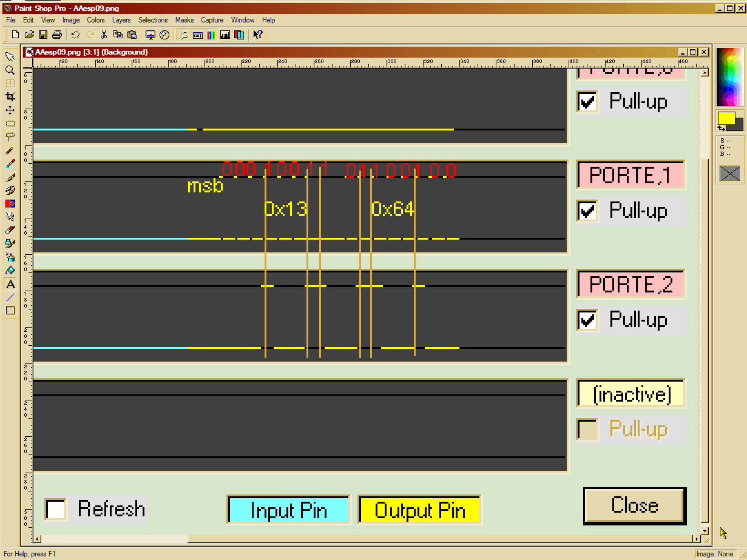Open the Capture menu
Viewport: 747px width, 560px height.
212,20
